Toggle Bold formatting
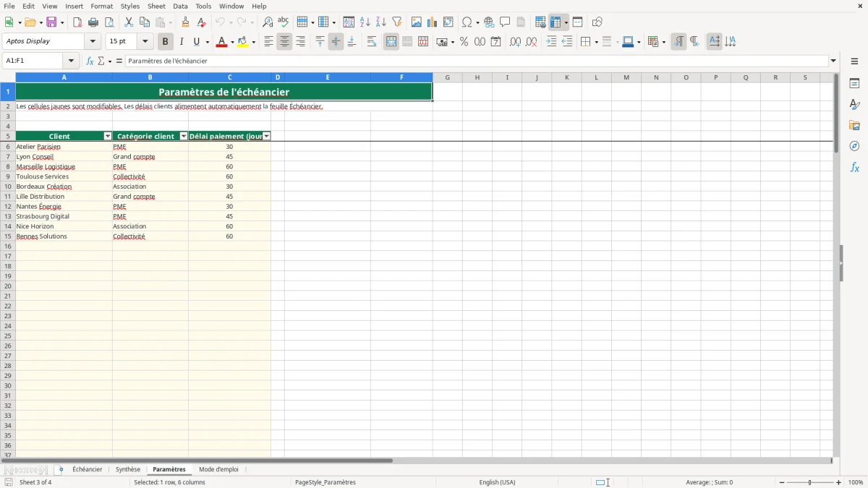Image resolution: width=868 pixels, height=488 pixels. pyautogui.click(x=166, y=42)
